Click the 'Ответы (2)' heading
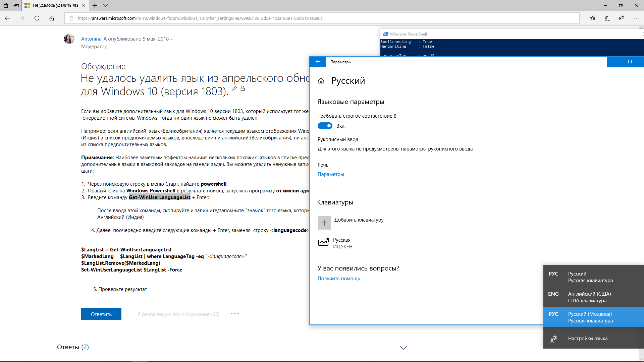This screenshot has height=362, width=644. [x=73, y=347]
